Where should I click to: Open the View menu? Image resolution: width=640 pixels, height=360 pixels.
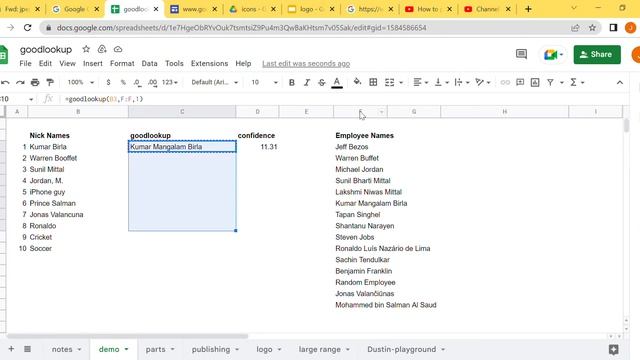click(x=67, y=64)
